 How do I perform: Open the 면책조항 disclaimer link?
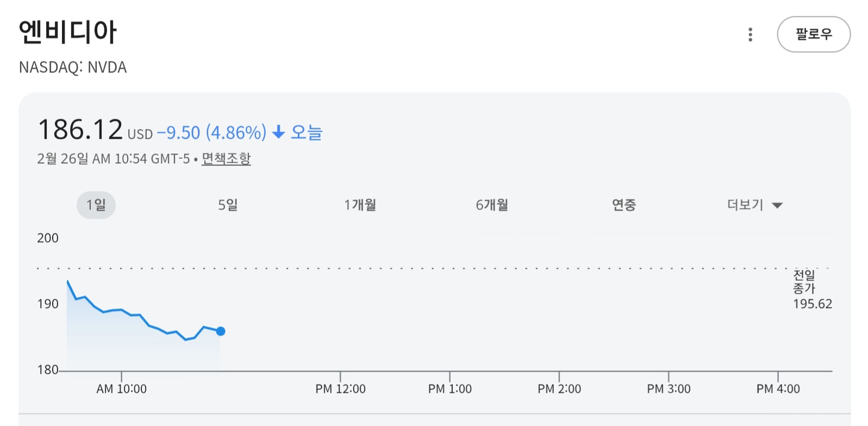[x=226, y=159]
